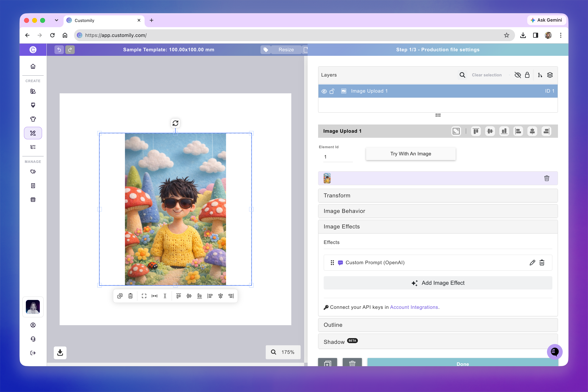Align right in Image Upload 1 header
Image resolution: width=588 pixels, height=392 pixels.
pos(546,131)
